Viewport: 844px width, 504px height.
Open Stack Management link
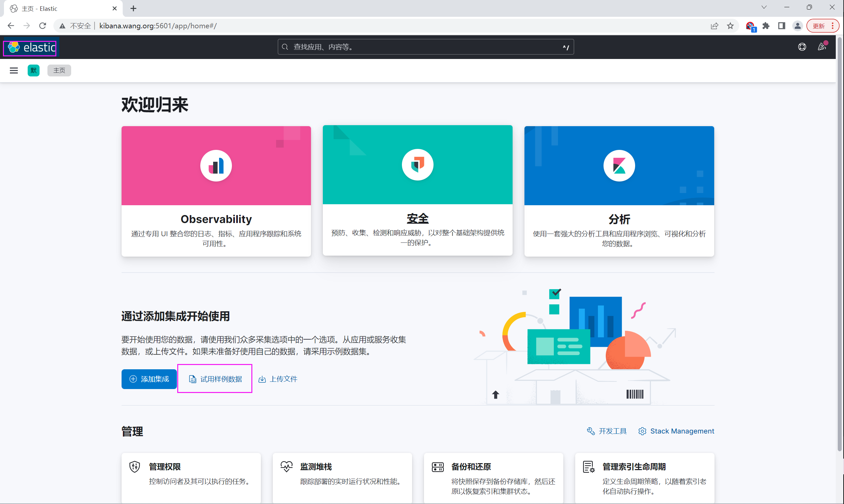tap(676, 431)
